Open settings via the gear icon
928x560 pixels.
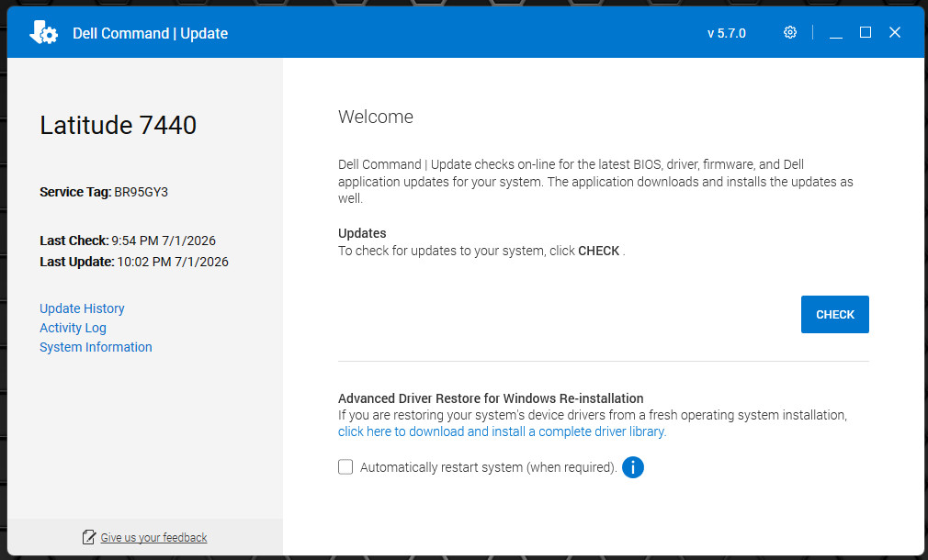[x=790, y=32]
